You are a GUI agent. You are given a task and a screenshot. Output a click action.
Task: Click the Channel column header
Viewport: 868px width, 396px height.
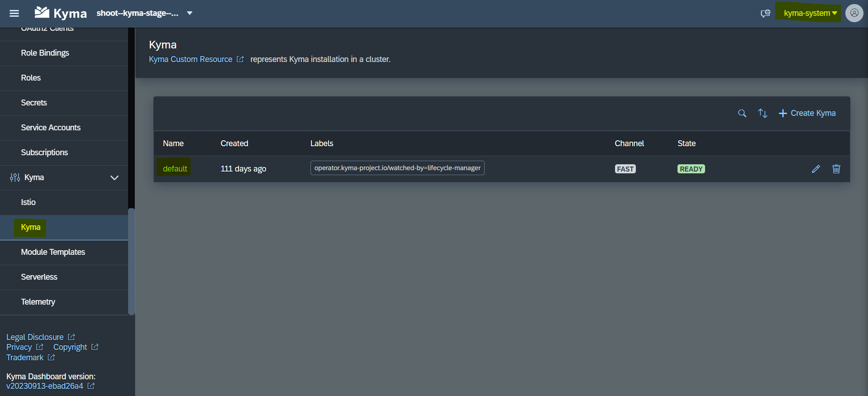(629, 143)
